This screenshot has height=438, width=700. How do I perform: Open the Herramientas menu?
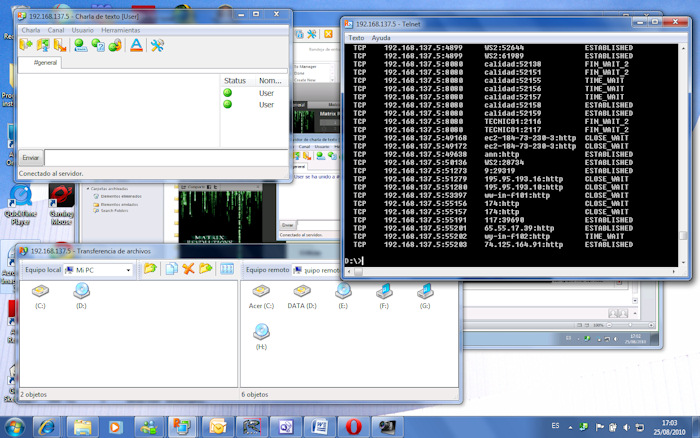(x=120, y=30)
